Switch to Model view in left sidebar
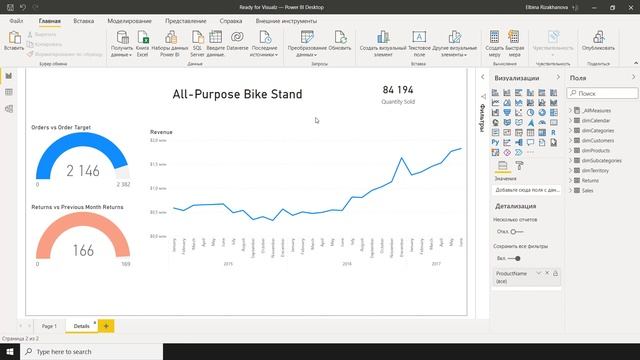The width and height of the screenshot is (640, 360). pos(9,109)
